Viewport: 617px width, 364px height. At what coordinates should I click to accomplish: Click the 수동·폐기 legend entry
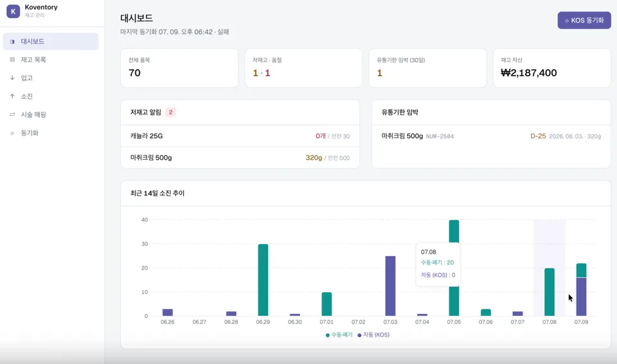point(339,335)
